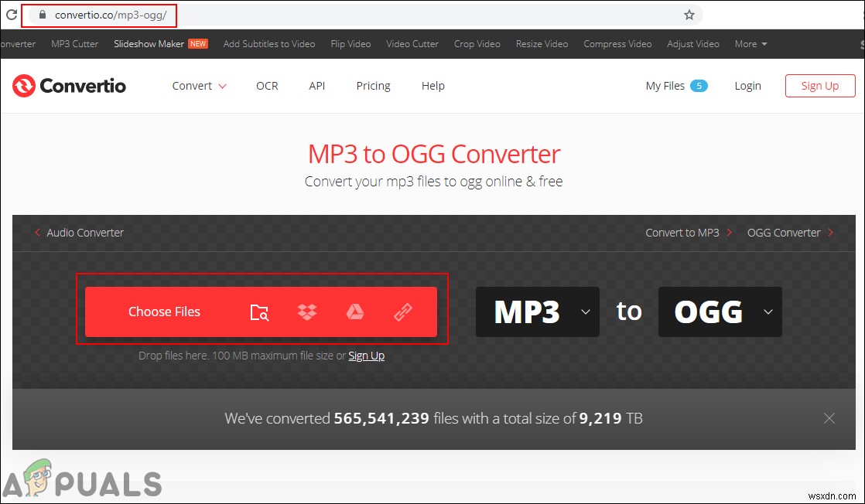
Task: Add a file via URL link
Action: click(402, 312)
